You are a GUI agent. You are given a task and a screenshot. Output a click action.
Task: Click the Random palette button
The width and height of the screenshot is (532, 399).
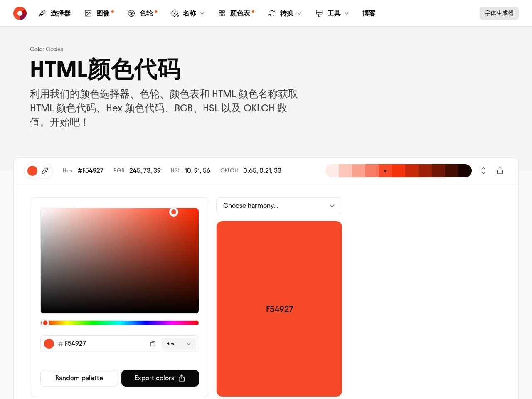pos(79,378)
